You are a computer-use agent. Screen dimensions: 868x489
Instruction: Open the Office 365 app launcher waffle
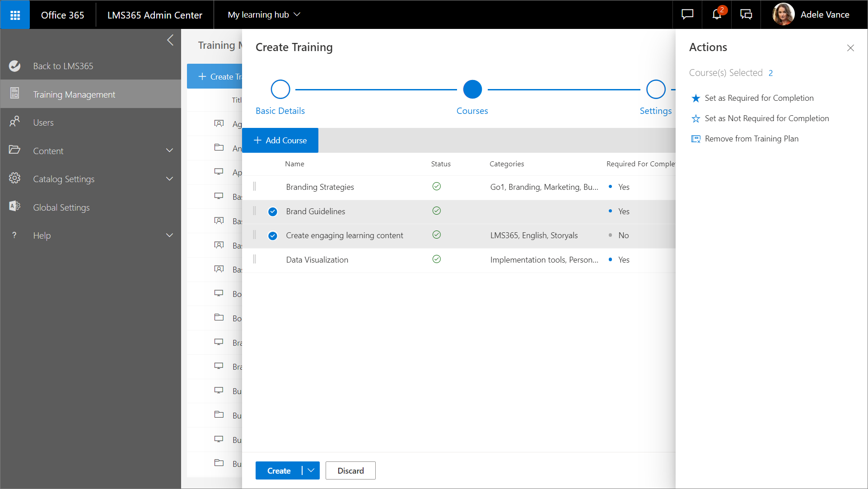[x=15, y=15]
